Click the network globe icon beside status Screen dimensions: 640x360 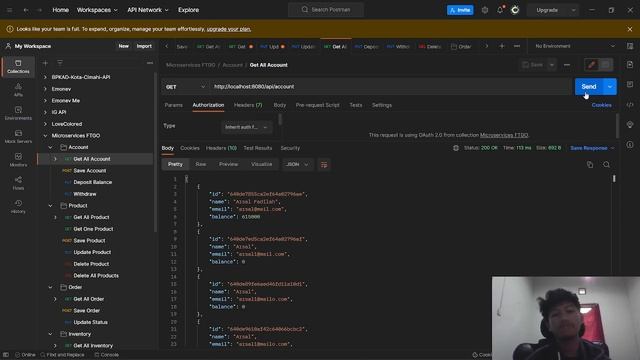click(x=456, y=148)
